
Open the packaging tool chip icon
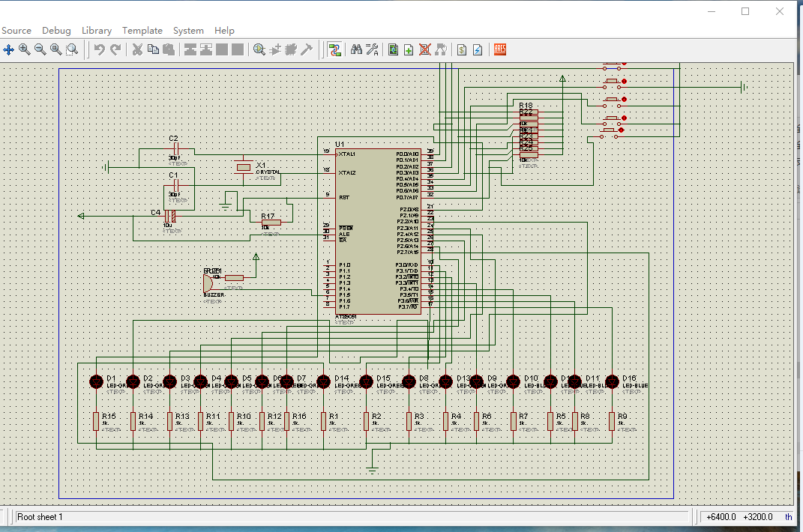291,49
